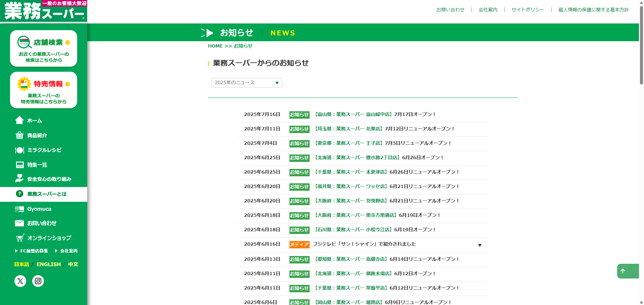Screen dimensions: 644x305
Task: Open the 南寺方南通店 オープン news
Action: pos(377,215)
